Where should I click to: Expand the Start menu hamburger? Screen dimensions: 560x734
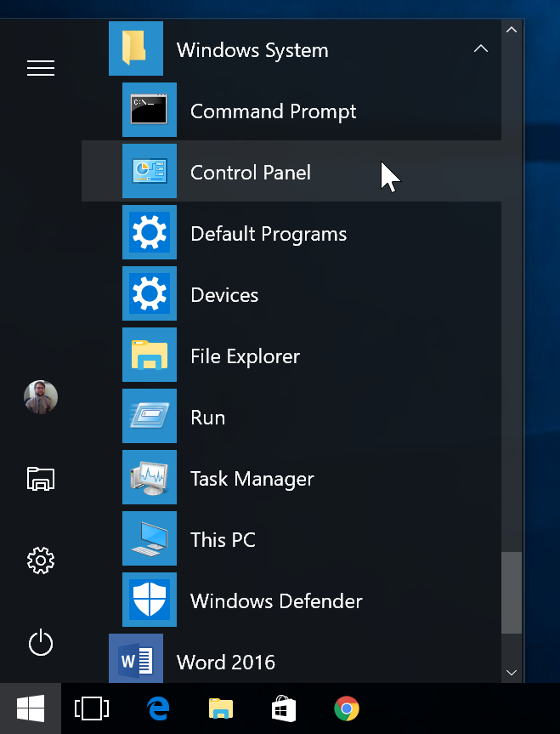41,68
